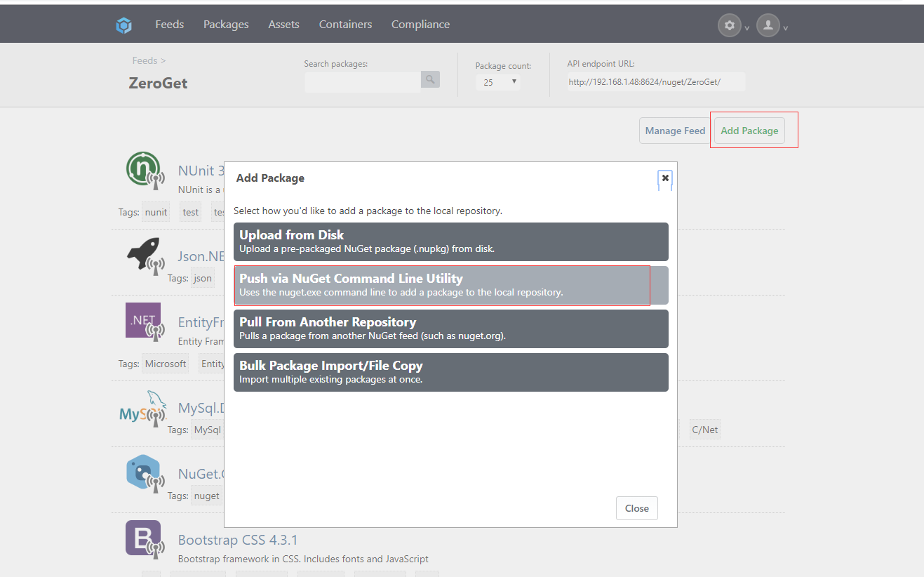Expand the Package count dropdown

pyautogui.click(x=498, y=82)
